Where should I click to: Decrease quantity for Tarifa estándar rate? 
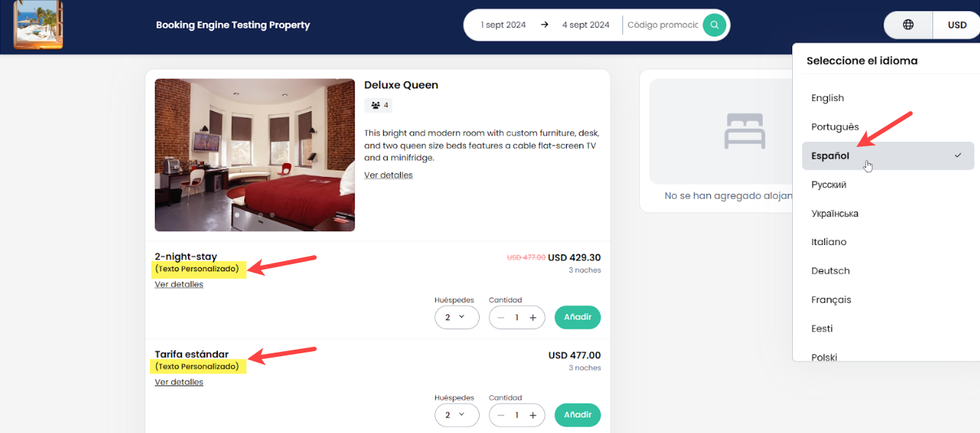pos(501,415)
